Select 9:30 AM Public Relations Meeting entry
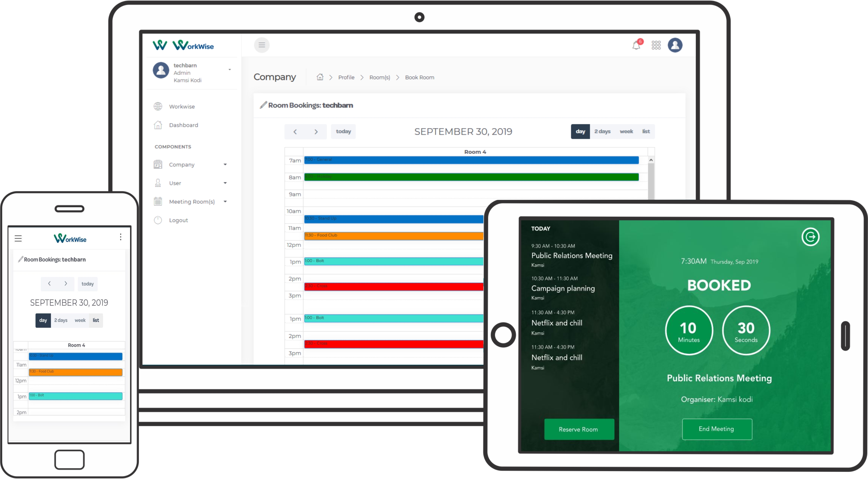The image size is (868, 479). pos(572,255)
